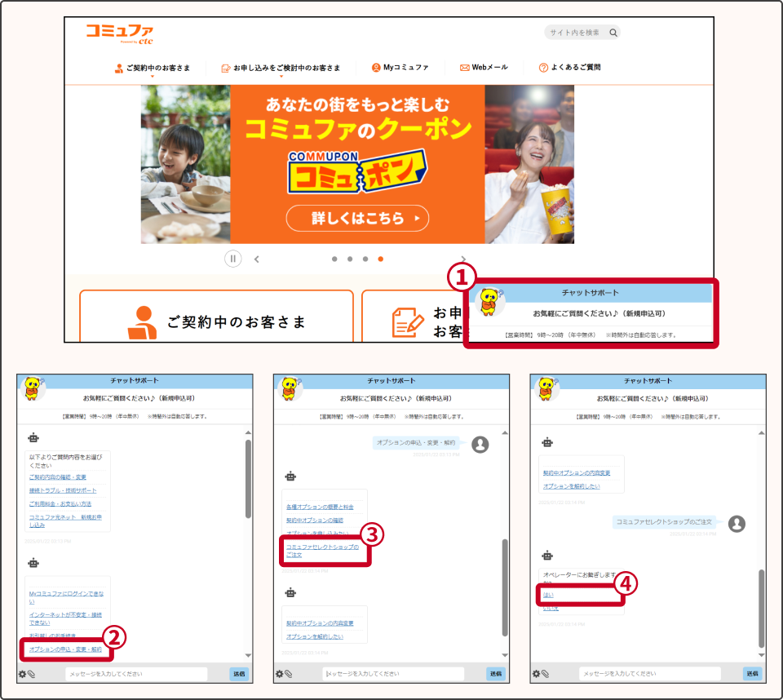783x700 pixels.
Task: Open gear settings in the question-menu chat panel
Action: 23,674
